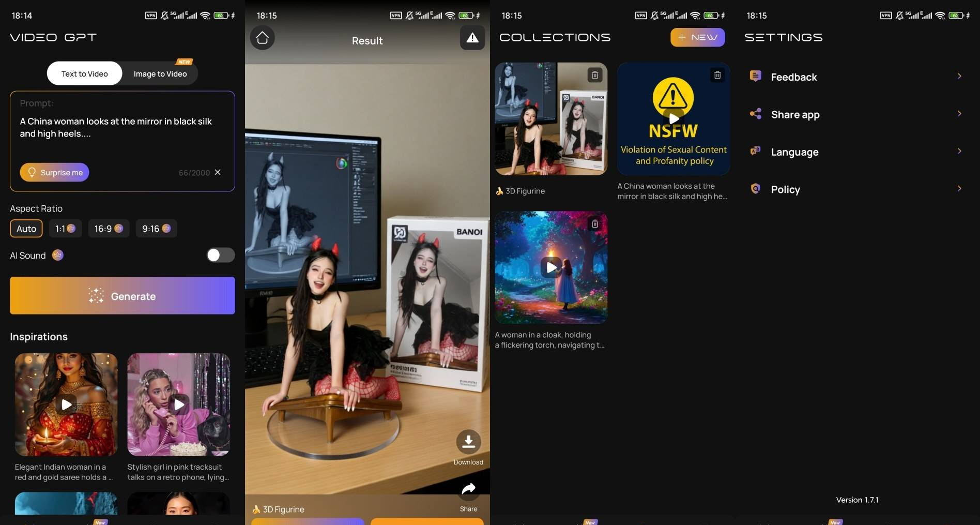Clear the prompt with the X icon
The width and height of the screenshot is (980, 525).
click(x=218, y=172)
